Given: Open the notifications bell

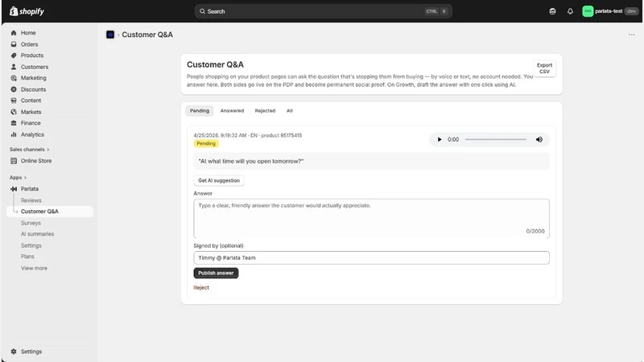Looking at the screenshot, I should click(570, 11).
